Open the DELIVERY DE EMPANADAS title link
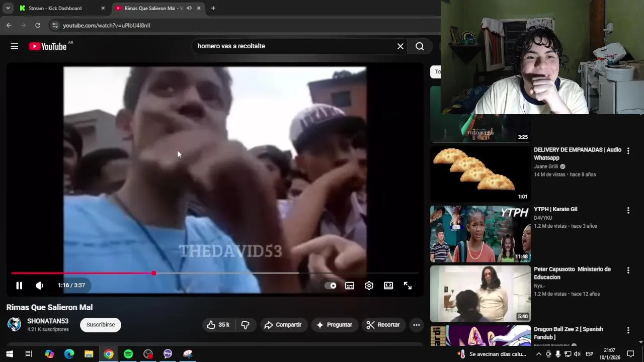644x362 pixels. [x=578, y=154]
